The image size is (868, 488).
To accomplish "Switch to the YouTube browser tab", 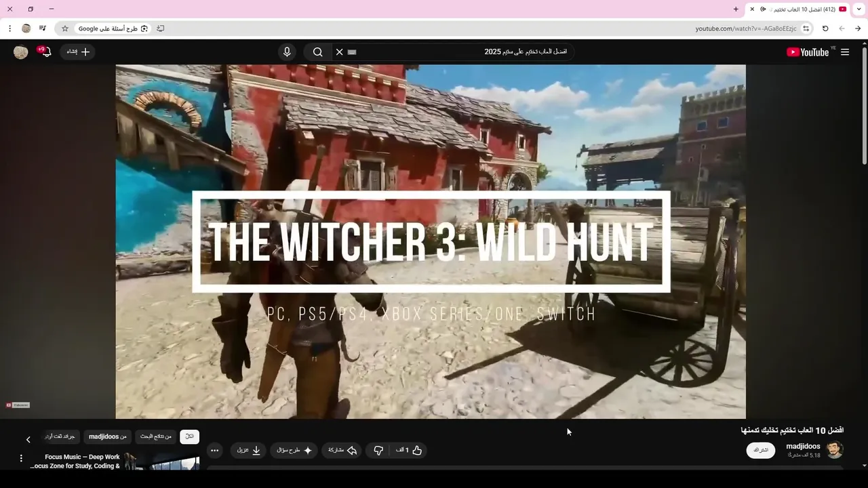I will pyautogui.click(x=797, y=9).
